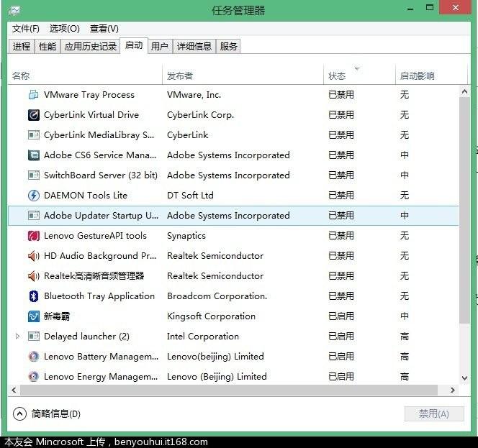The width and height of the screenshot is (478, 448).
Task: Collapse to 简略信息 view using the arrow
Action: coord(19,413)
